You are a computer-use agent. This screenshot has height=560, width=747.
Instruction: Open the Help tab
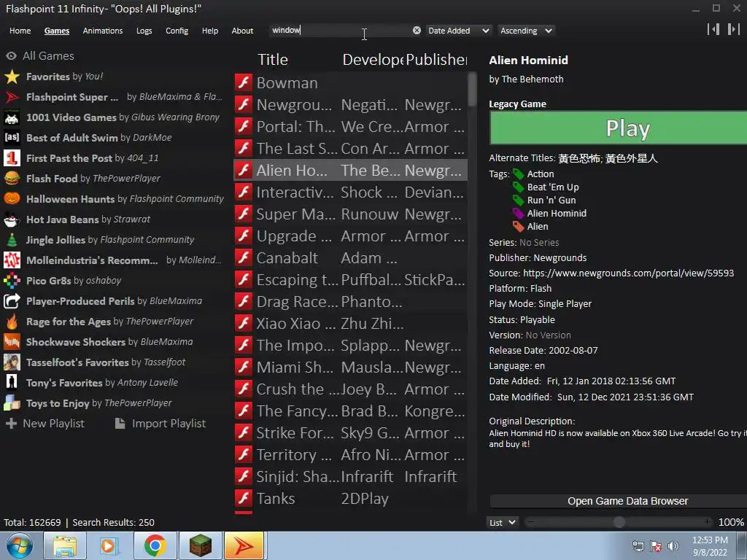tap(209, 31)
